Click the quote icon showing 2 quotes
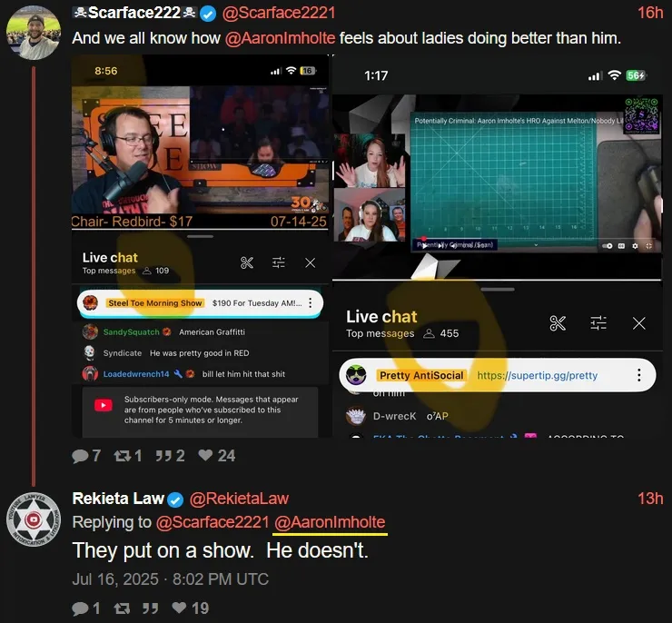 tap(163, 456)
